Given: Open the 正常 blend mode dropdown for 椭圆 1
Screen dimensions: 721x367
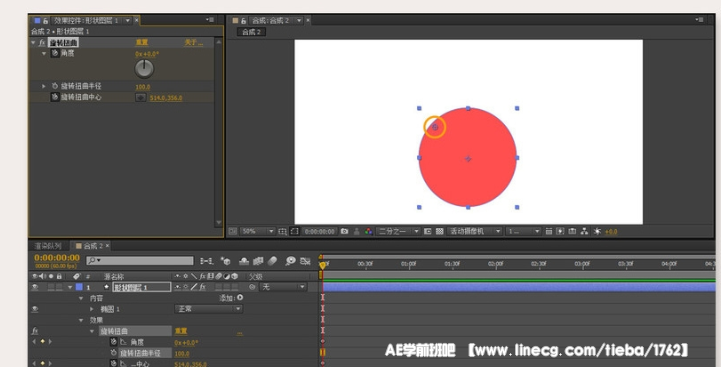Looking at the screenshot, I should tap(209, 309).
